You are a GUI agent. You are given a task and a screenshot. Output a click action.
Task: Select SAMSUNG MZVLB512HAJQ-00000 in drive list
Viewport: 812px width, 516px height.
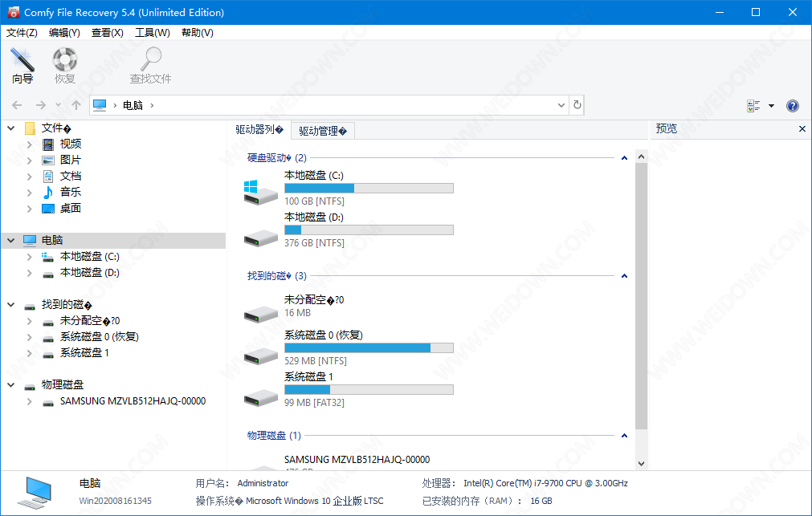357,460
